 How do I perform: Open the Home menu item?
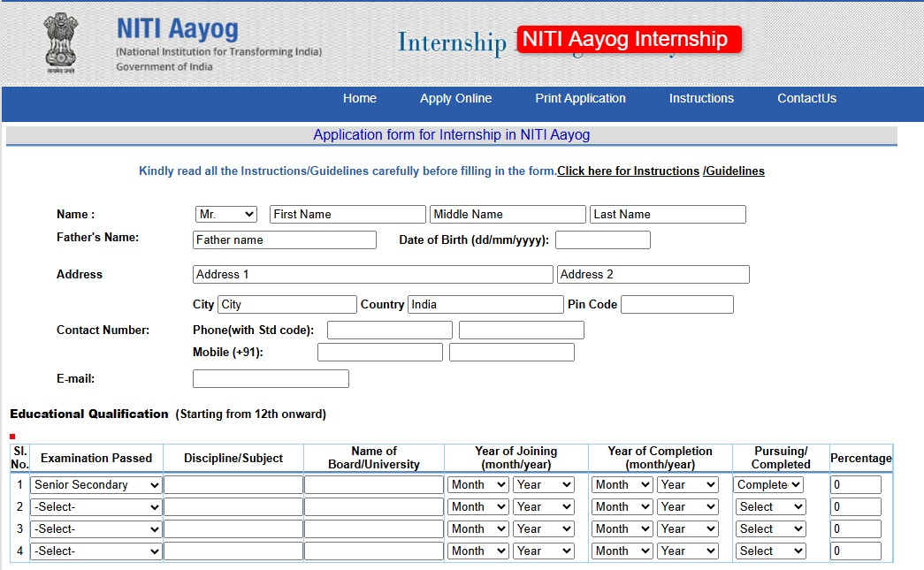point(360,99)
